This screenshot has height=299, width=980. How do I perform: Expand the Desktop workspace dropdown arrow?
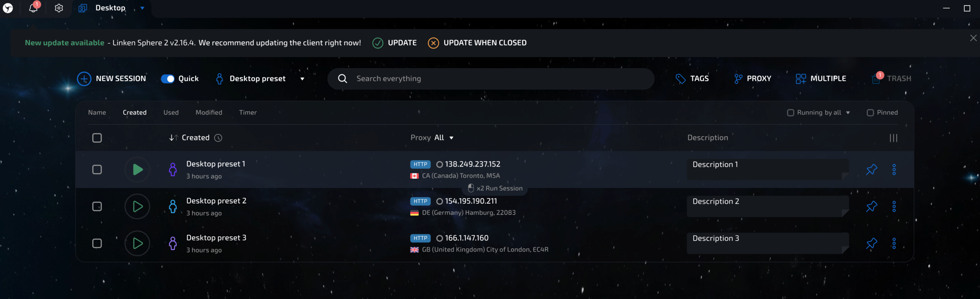point(142,8)
